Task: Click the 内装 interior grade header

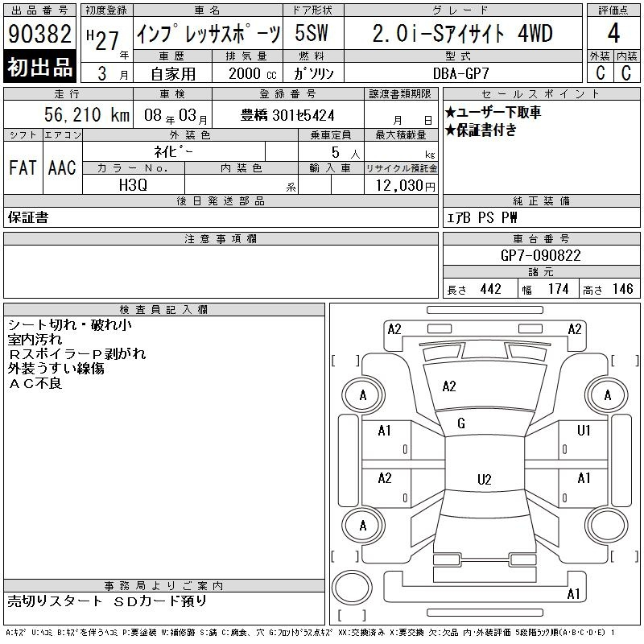Action: [x=627, y=56]
